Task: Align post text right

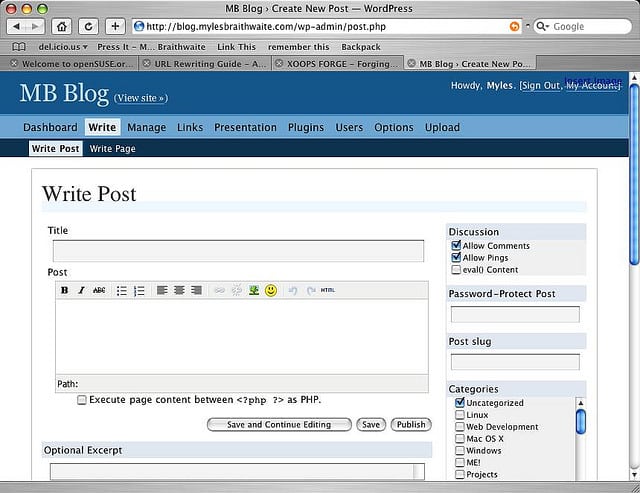Action: click(x=196, y=290)
